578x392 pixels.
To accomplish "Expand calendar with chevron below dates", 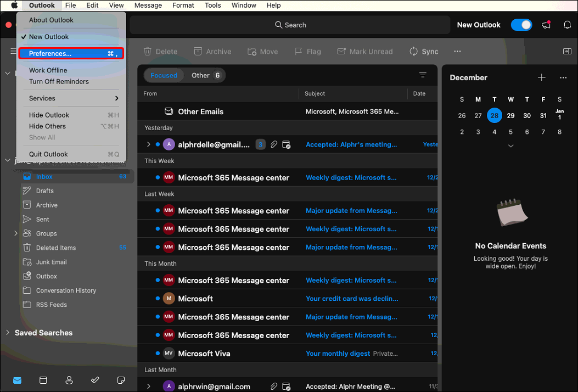I will pyautogui.click(x=510, y=145).
